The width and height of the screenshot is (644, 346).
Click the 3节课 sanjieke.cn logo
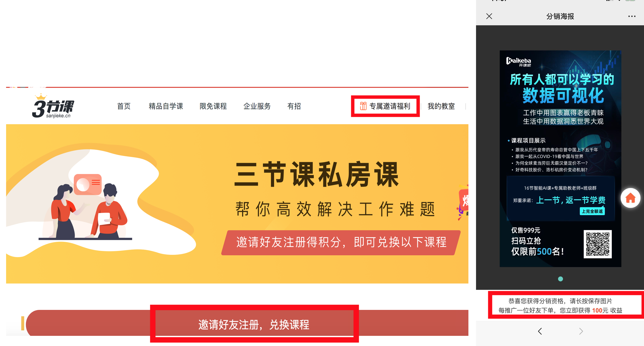tap(53, 106)
